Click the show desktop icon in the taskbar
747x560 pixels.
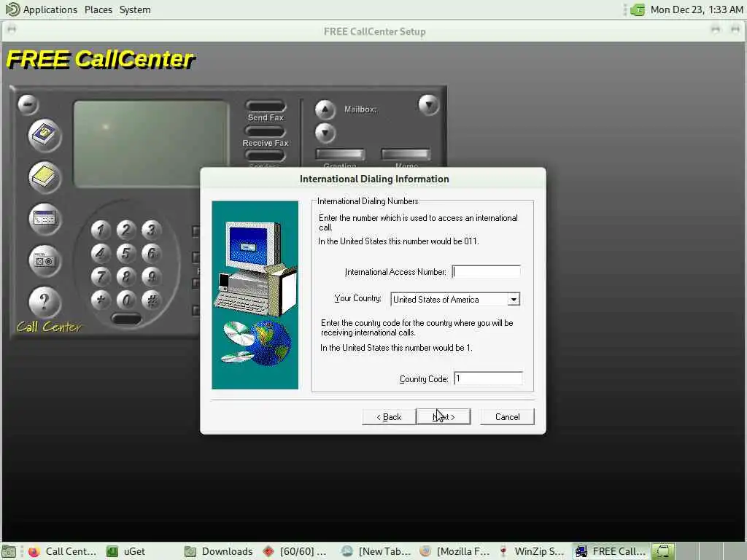tap(9, 551)
